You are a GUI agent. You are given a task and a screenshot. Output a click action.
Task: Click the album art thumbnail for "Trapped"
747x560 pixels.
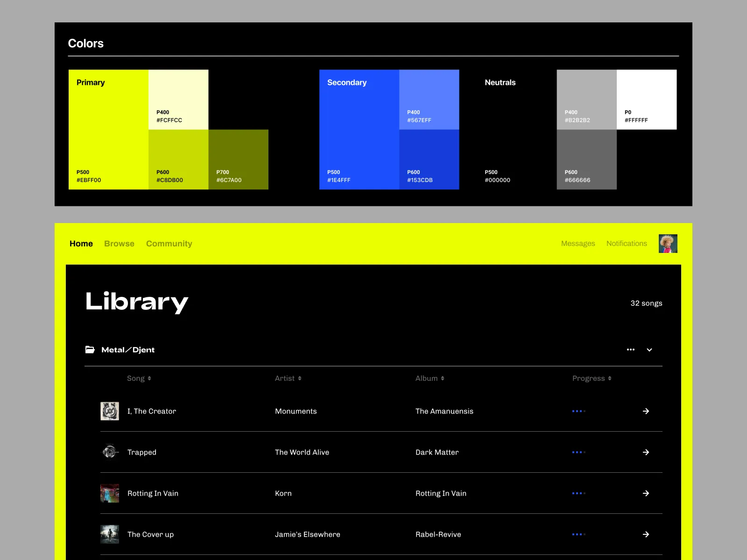[x=109, y=452]
